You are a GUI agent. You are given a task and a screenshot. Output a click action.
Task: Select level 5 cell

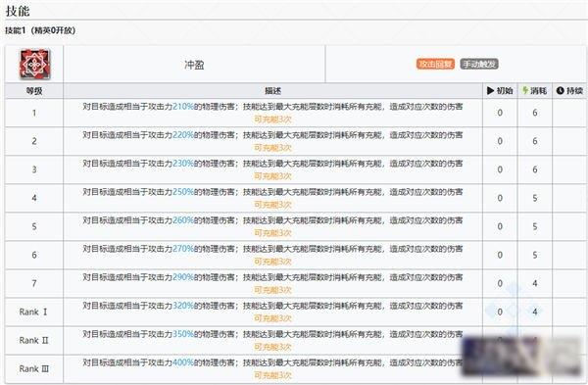click(x=34, y=227)
